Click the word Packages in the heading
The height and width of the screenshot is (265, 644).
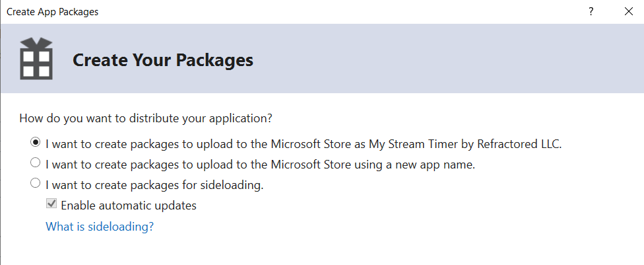pyautogui.click(x=215, y=61)
